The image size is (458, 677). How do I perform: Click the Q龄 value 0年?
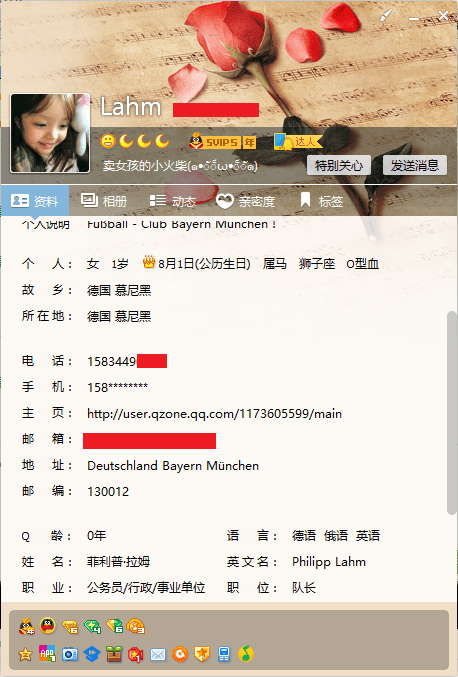click(x=97, y=536)
